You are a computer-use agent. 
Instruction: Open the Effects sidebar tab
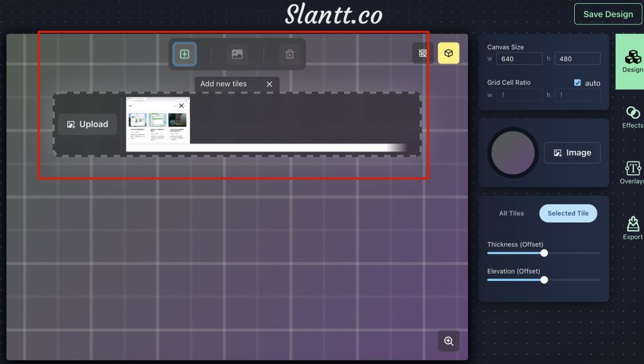(x=633, y=118)
